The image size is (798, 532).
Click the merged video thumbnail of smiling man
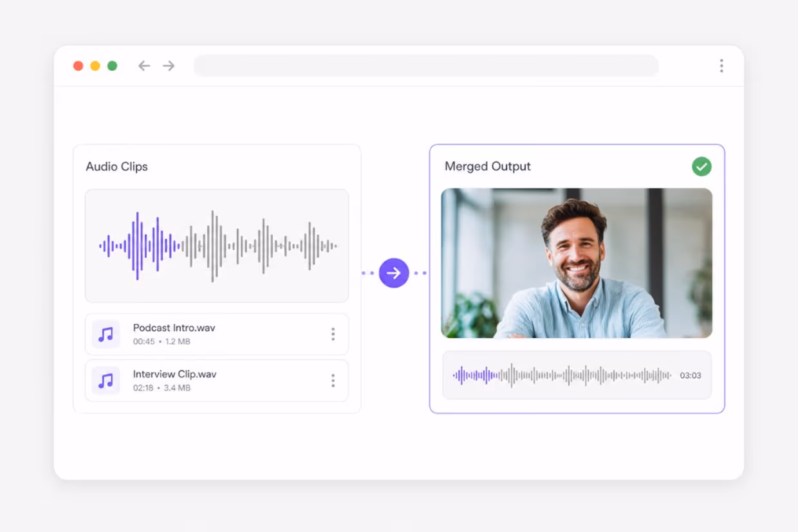click(577, 263)
